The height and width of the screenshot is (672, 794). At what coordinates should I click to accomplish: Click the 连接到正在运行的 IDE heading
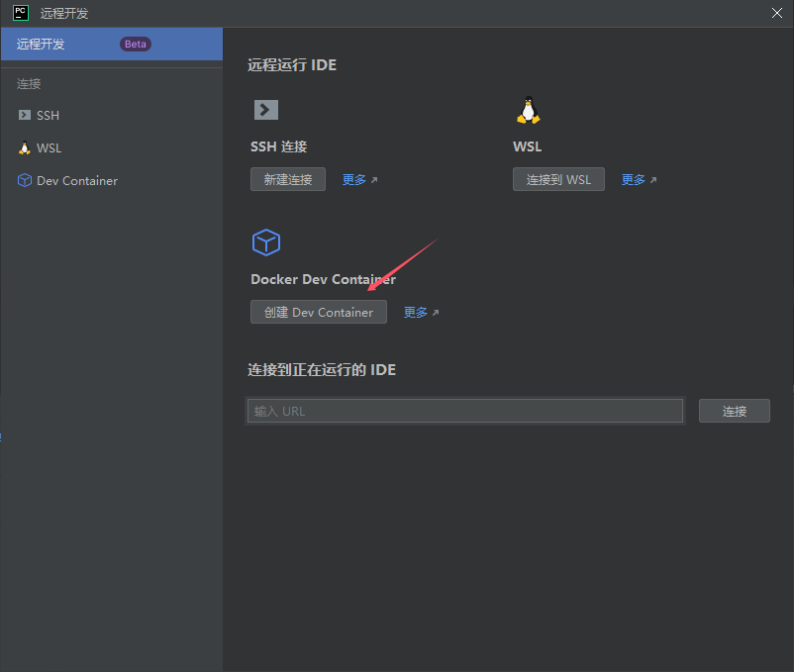click(x=322, y=369)
